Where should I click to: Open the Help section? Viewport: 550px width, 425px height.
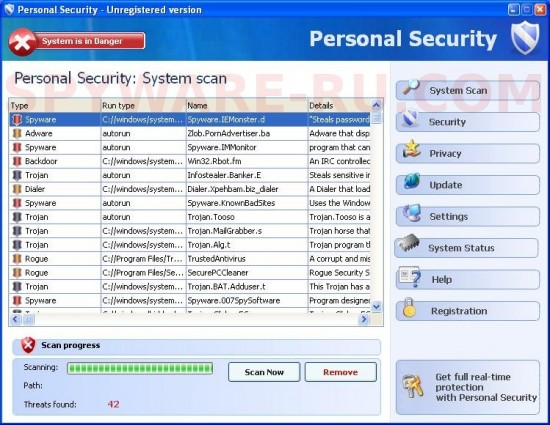tap(468, 279)
